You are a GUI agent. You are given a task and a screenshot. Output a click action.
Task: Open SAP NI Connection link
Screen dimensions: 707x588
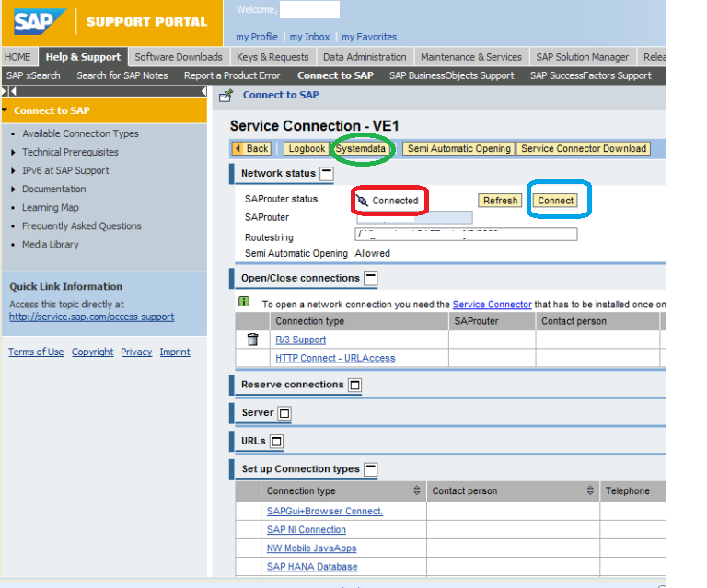(x=307, y=529)
